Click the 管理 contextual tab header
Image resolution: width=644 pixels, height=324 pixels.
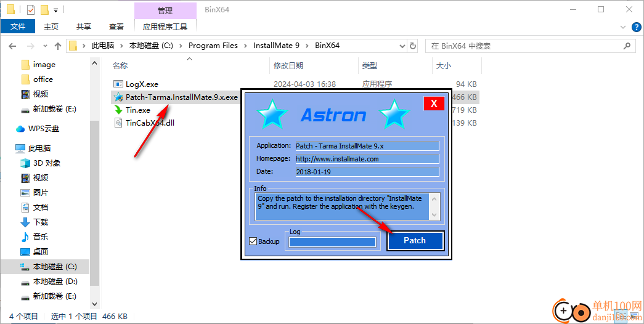click(x=165, y=10)
